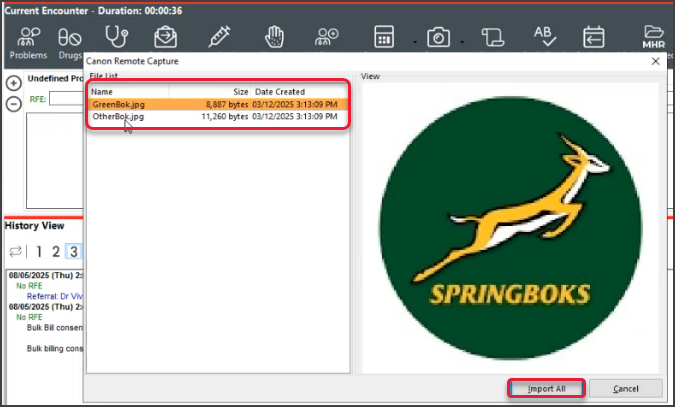Sort file list by Name column
Viewport: 675px width, 407px height.
coord(128,92)
